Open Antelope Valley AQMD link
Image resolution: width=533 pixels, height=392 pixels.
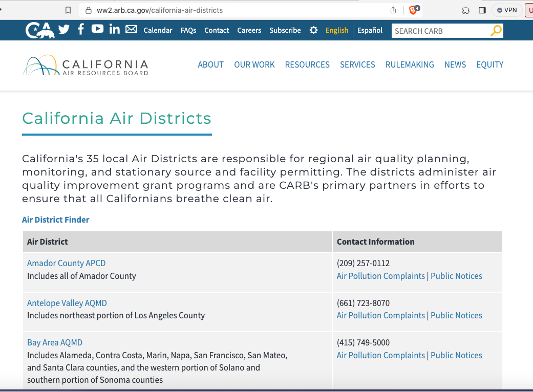point(67,303)
